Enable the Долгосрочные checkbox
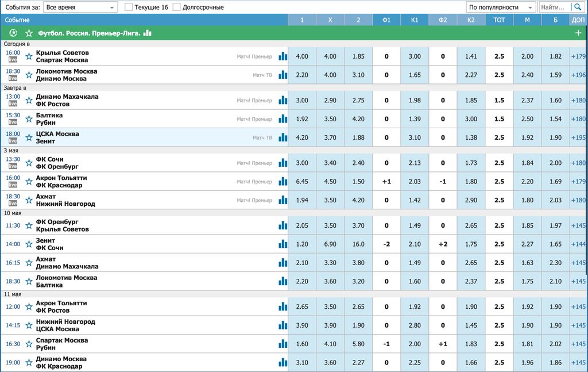The width and height of the screenshot is (588, 372). point(177,7)
